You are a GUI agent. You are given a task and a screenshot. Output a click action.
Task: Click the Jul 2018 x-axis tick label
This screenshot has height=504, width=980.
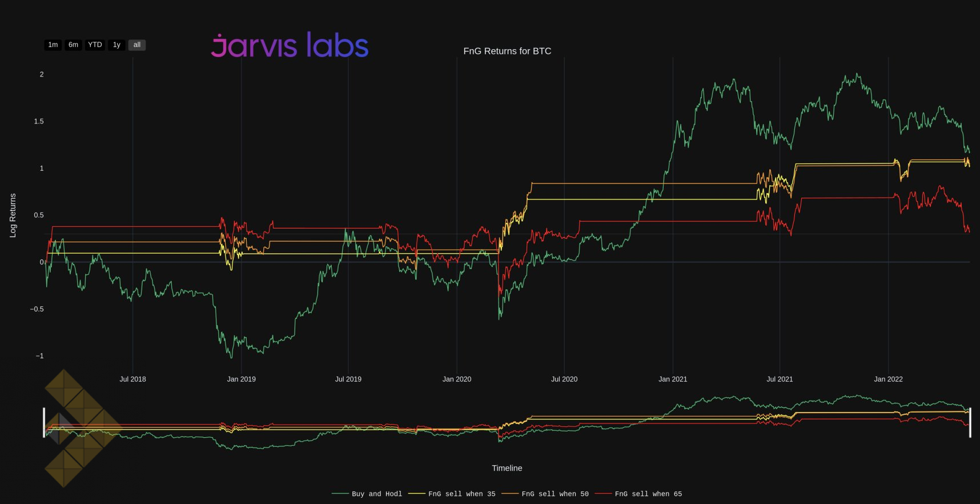point(132,379)
